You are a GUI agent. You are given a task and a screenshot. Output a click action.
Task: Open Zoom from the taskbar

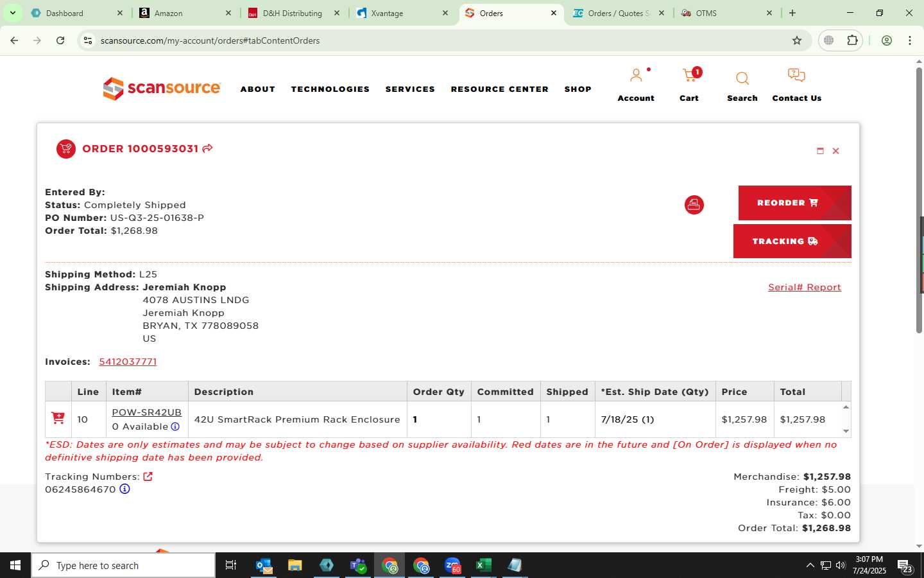452,565
